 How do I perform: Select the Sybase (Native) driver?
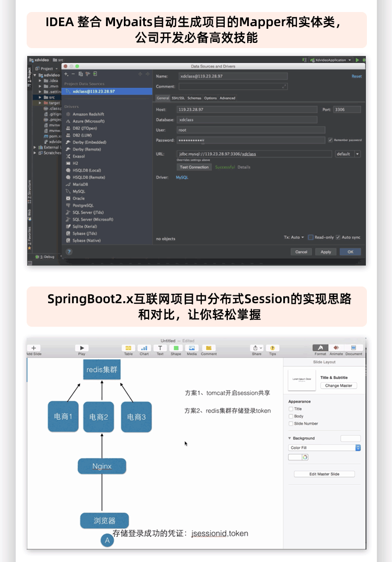click(86, 240)
